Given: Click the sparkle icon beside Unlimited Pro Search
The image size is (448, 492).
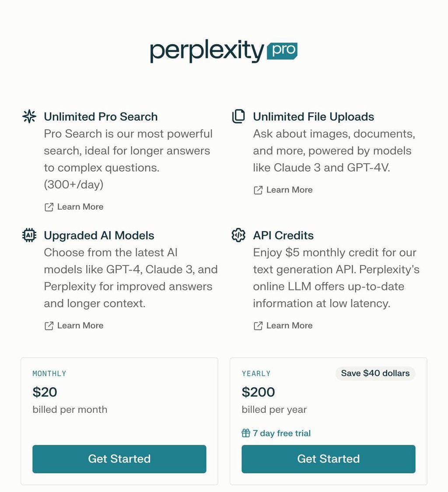Looking at the screenshot, I should coord(29,116).
